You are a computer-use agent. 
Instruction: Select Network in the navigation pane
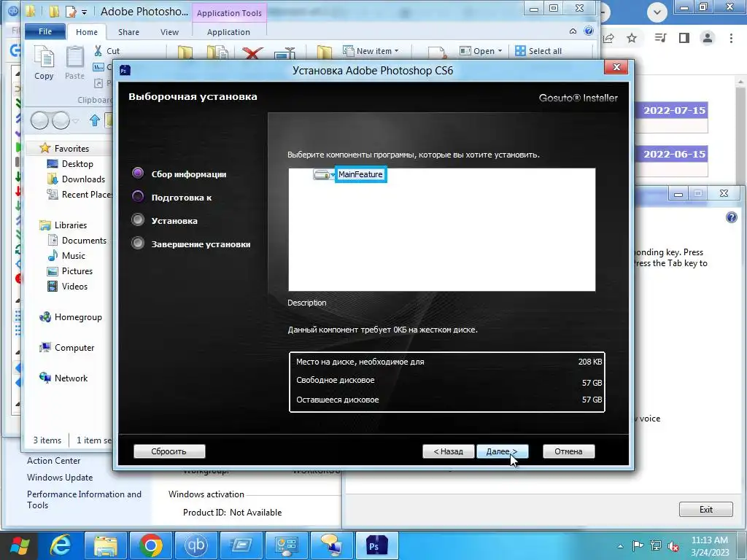[x=71, y=378]
